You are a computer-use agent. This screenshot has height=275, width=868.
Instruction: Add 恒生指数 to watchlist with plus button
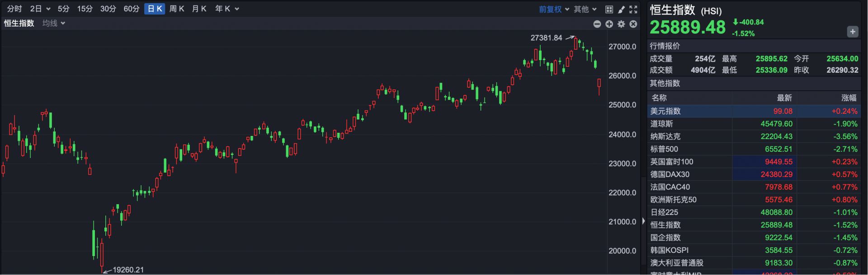tap(852, 32)
